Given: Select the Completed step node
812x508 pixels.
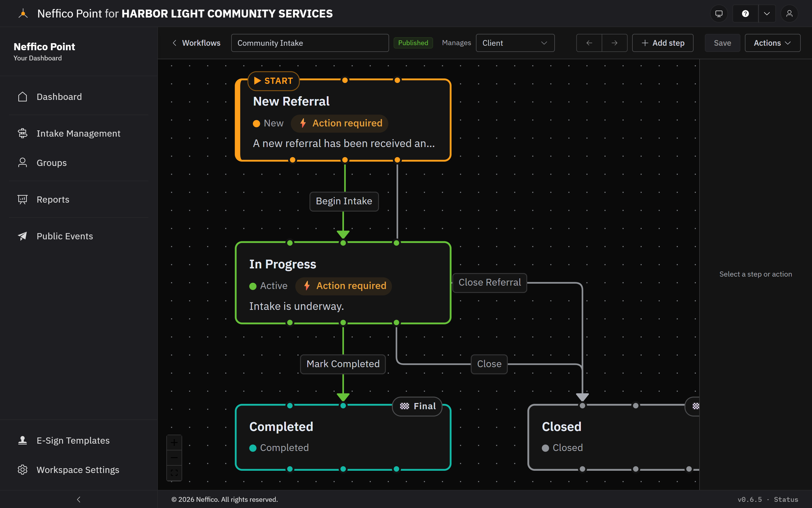Looking at the screenshot, I should pos(343,437).
